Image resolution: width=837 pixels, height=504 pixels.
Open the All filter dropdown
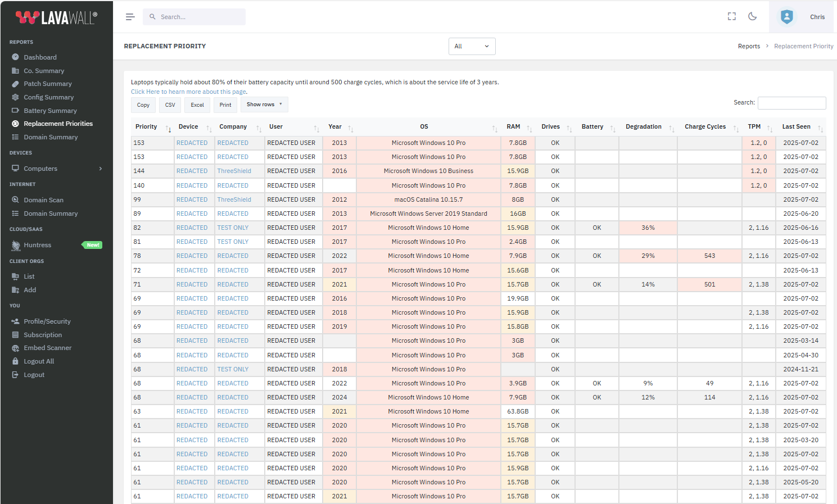click(472, 47)
